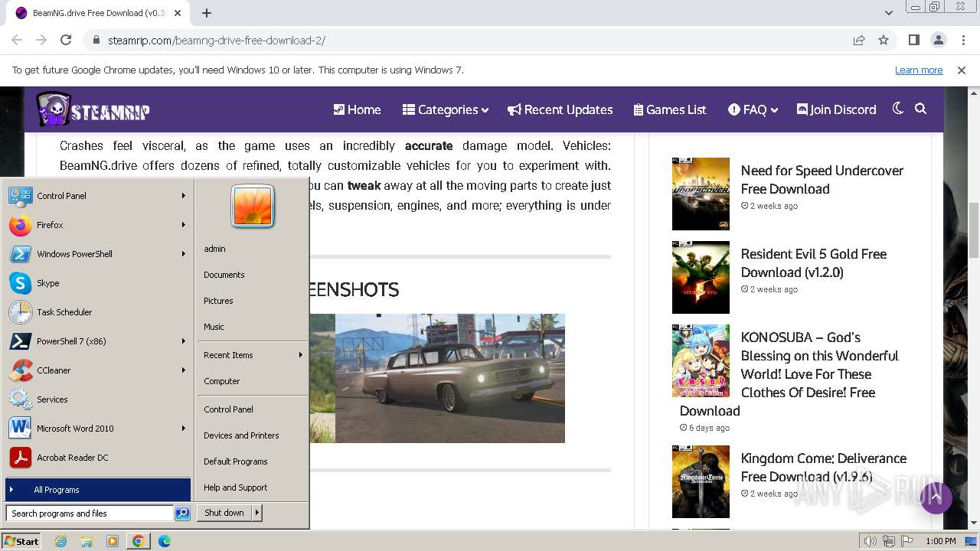Viewport: 980px width, 551px height.
Task: Click the Search programs and files field
Action: click(x=90, y=514)
